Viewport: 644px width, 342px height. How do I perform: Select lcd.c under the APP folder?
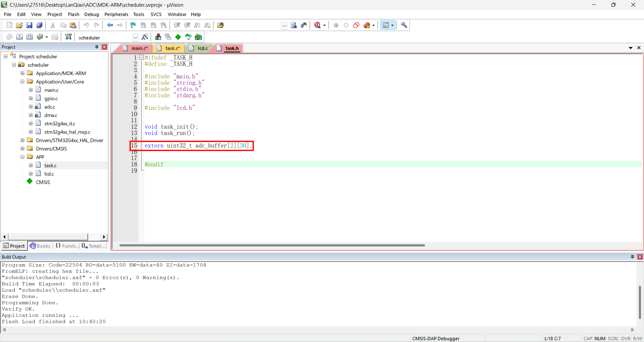click(x=49, y=174)
